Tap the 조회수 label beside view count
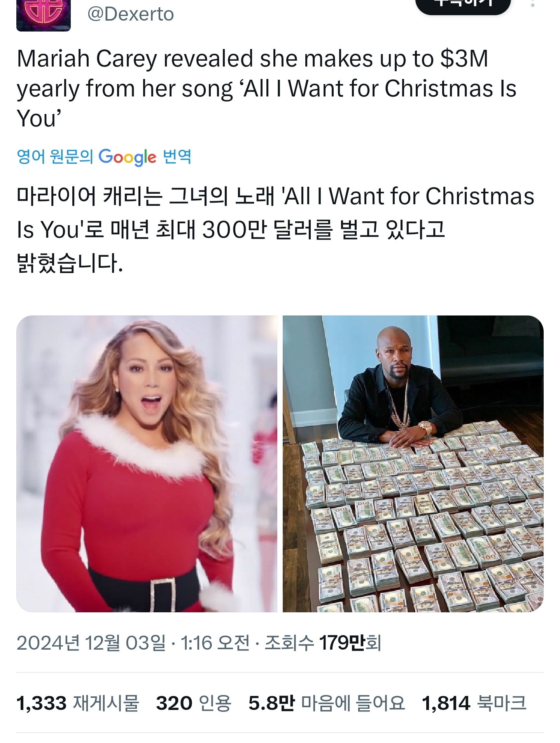This screenshot has width=560, height=743. coord(289,643)
